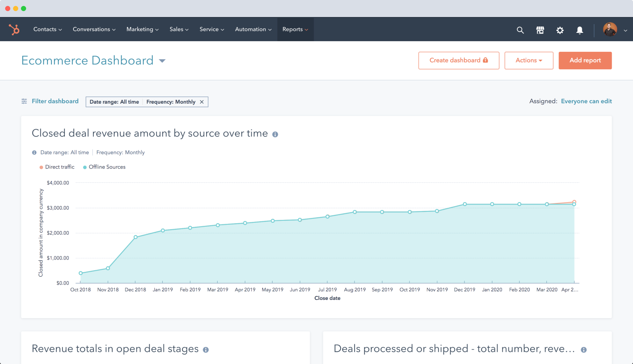This screenshot has width=633, height=364.
Task: Remove the date range filter chip
Action: tap(202, 102)
